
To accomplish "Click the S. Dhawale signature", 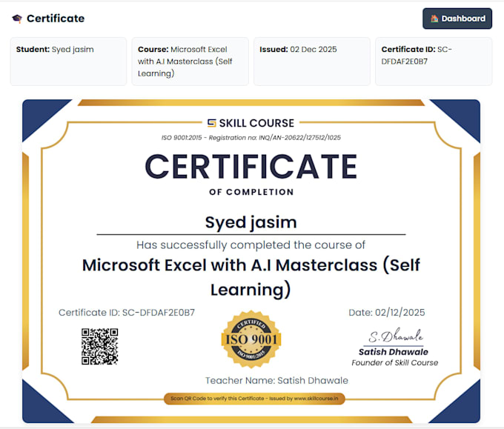I will coord(395,336).
